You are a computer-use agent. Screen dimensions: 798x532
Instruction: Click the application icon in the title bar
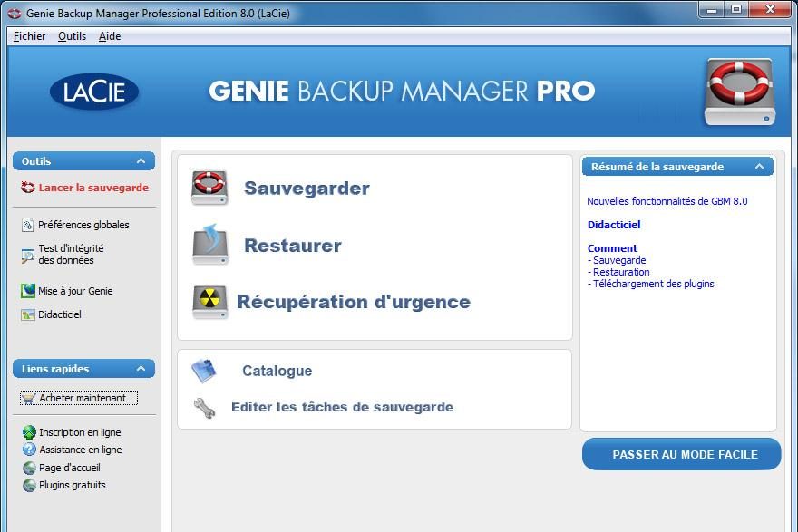pyautogui.click(x=15, y=14)
